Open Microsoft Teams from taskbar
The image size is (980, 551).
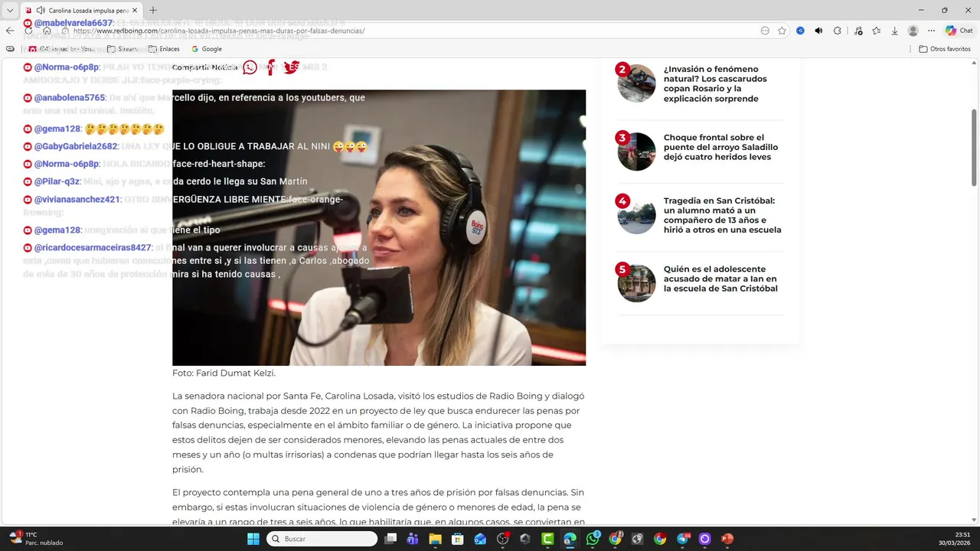tap(413, 539)
